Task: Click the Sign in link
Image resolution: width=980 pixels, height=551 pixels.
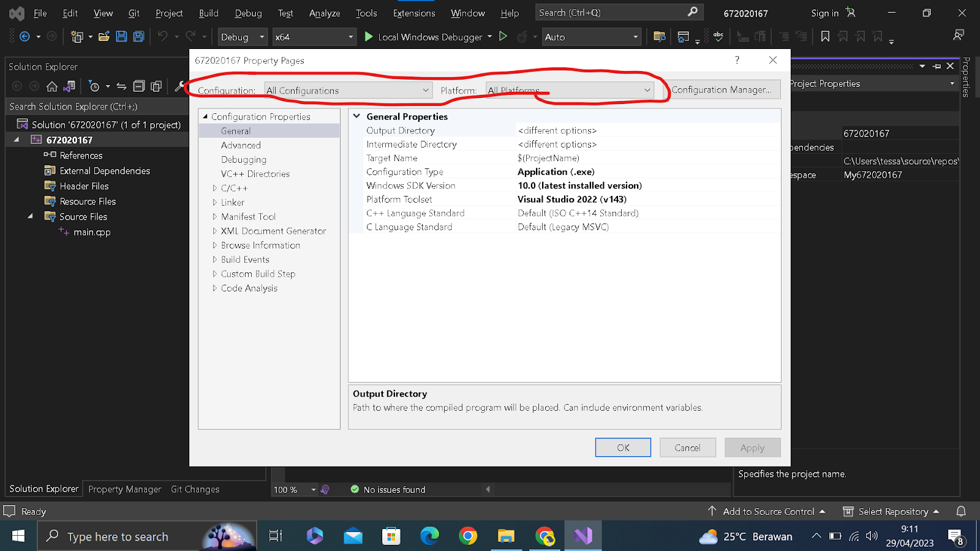Action: coord(824,13)
